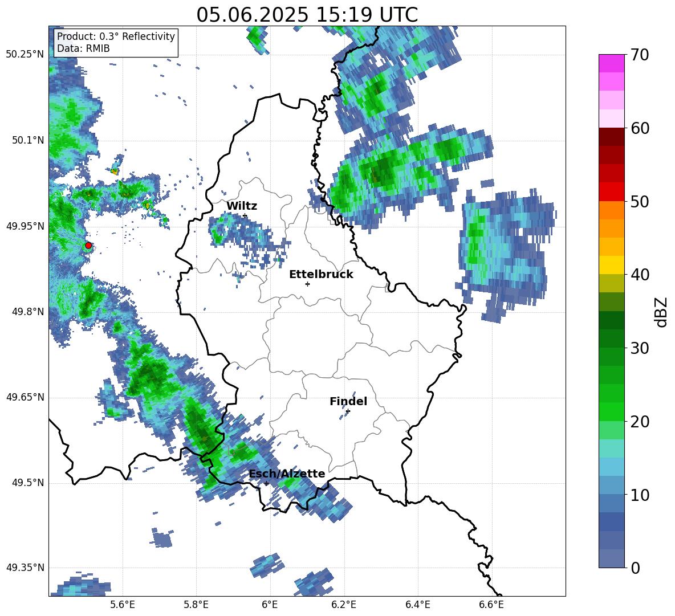Click the colorbar tick label 10
Screen dimensions: 675x616
coord(640,495)
